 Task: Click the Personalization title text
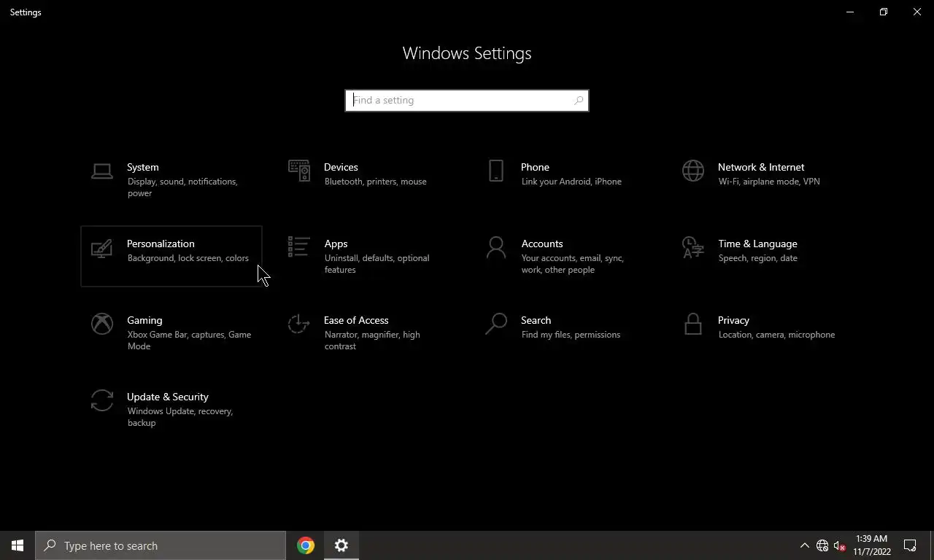coord(161,244)
